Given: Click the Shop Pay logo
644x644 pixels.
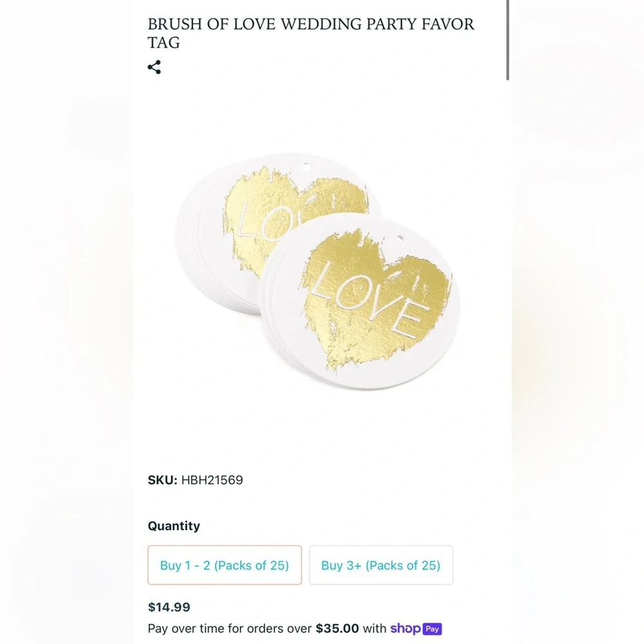Looking at the screenshot, I should point(415,629).
